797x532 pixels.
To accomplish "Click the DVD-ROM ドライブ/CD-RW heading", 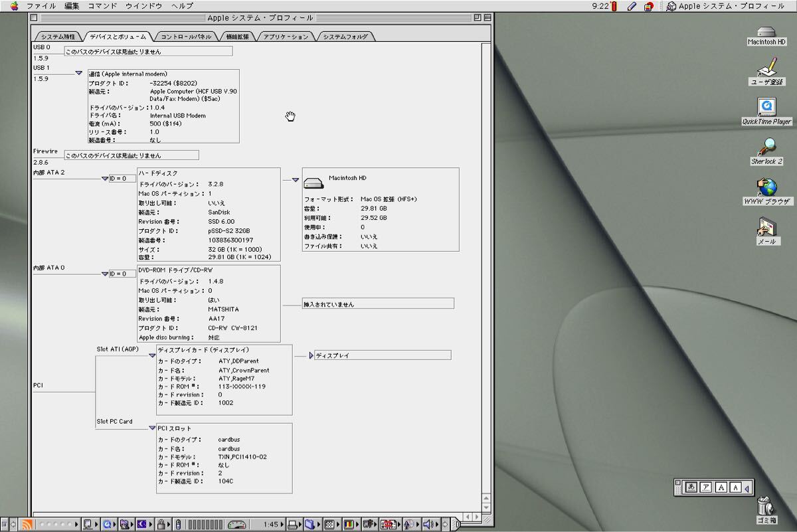I will 176,270.
